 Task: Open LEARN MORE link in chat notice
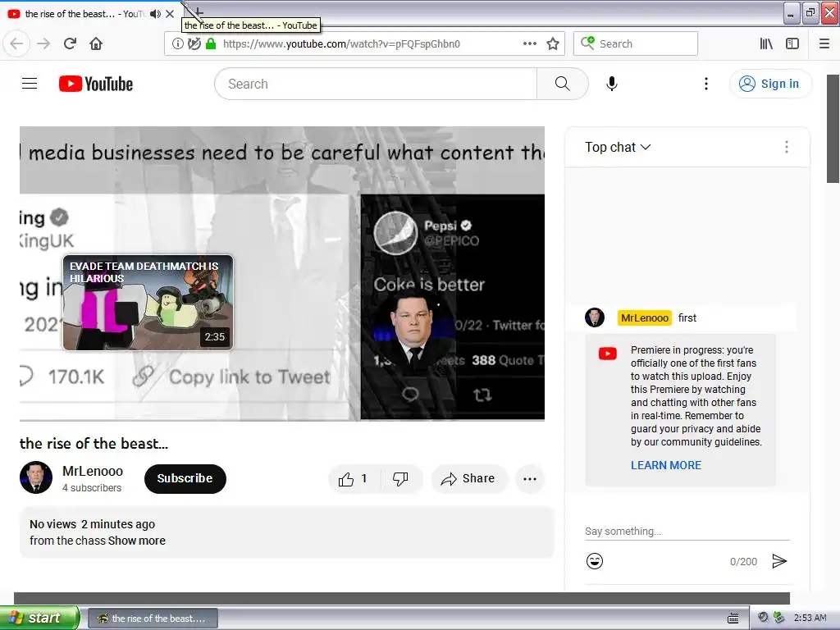click(665, 465)
